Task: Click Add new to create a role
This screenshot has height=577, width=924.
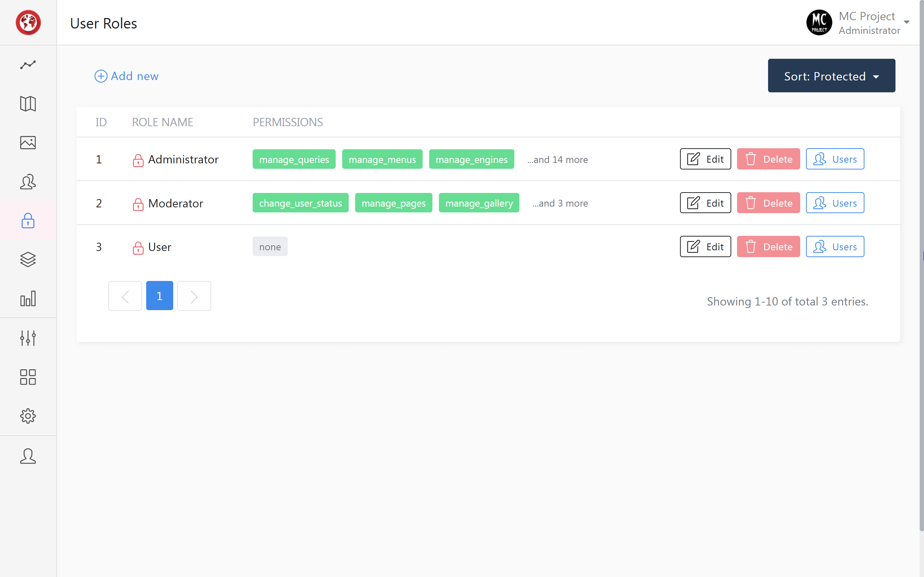Action: pyautogui.click(x=126, y=76)
